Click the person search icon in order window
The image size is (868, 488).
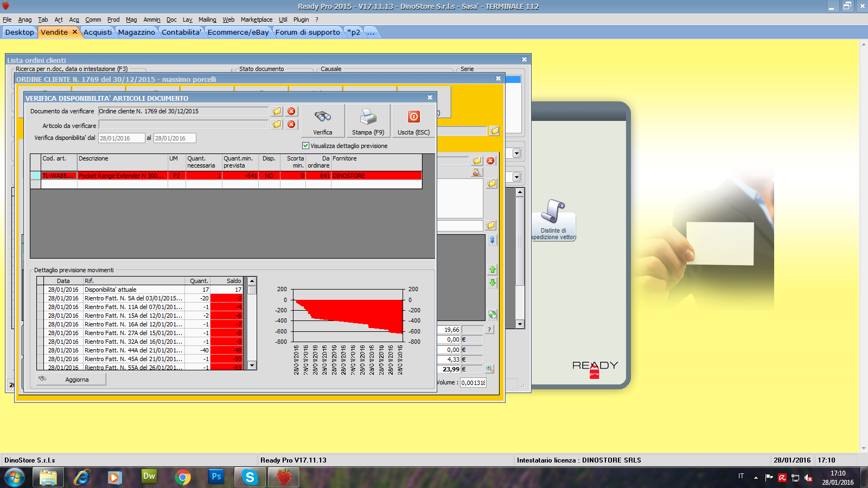(477, 172)
